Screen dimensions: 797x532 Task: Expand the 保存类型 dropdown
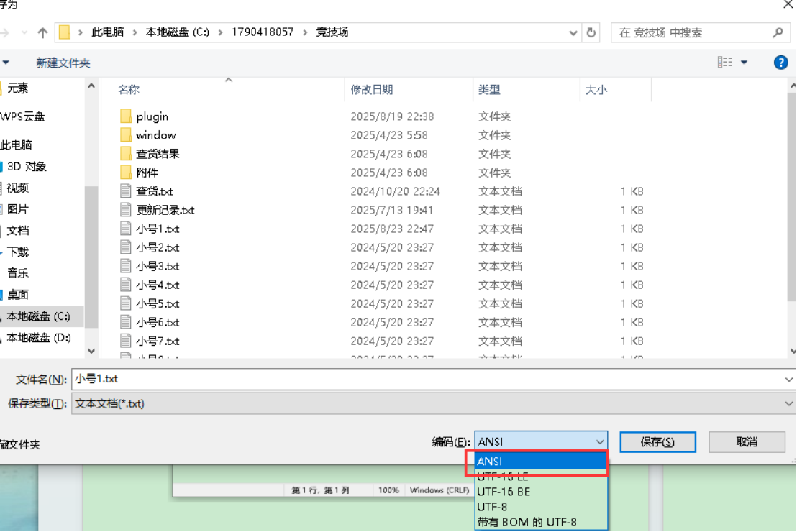click(x=789, y=404)
